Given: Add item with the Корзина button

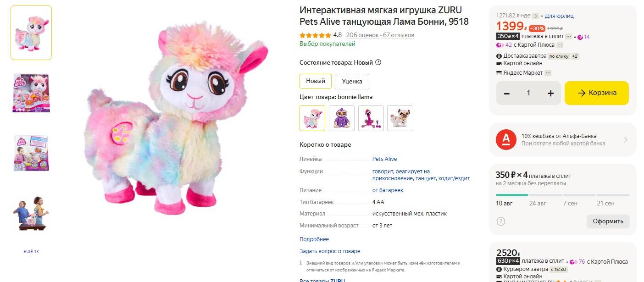Looking at the screenshot, I should (x=596, y=93).
